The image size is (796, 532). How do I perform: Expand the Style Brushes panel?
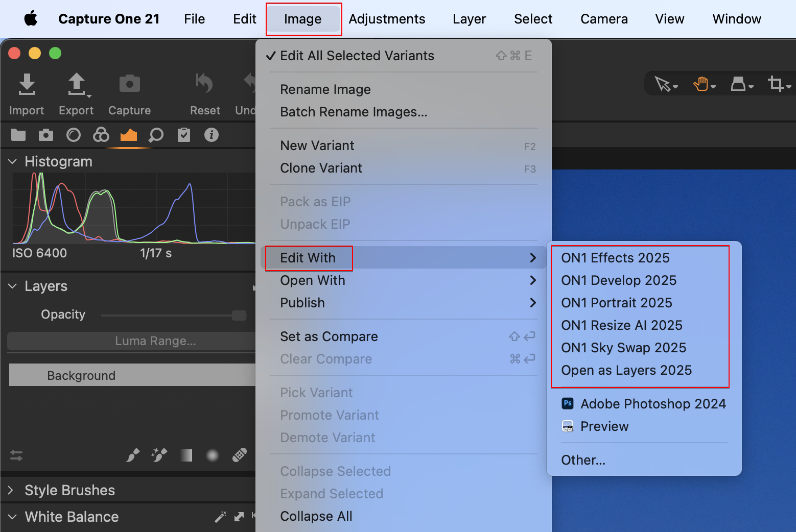(x=11, y=490)
